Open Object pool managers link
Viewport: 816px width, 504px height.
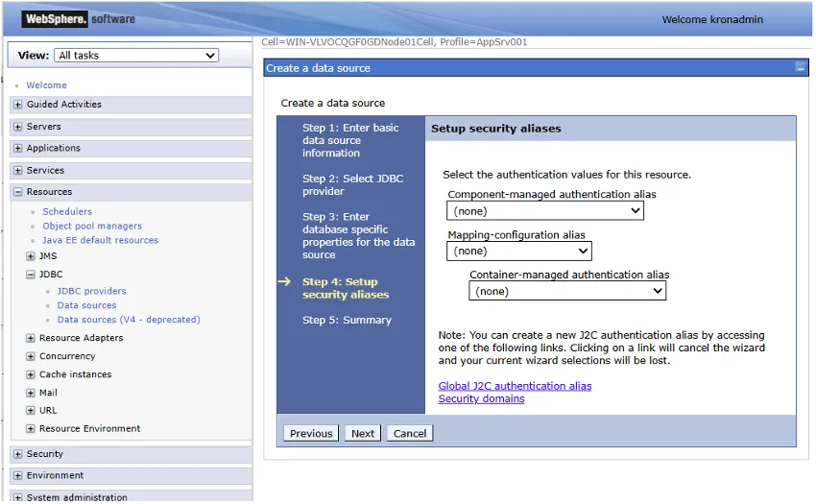(x=92, y=226)
